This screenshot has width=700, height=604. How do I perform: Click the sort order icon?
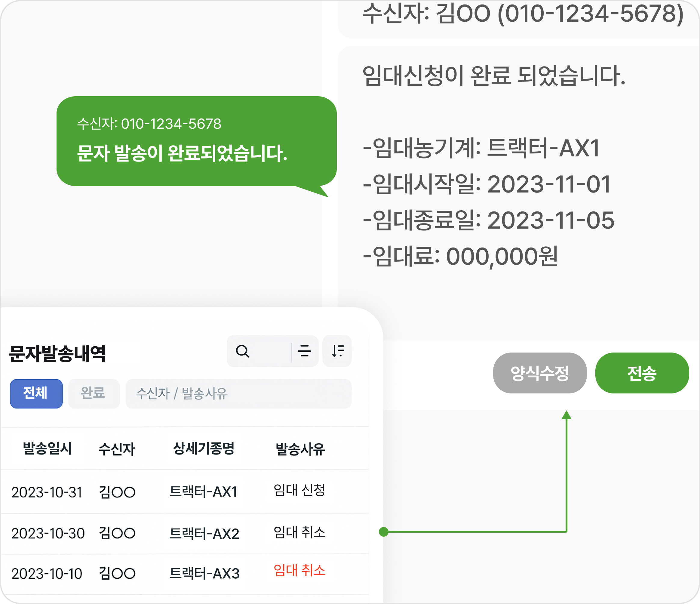[337, 351]
